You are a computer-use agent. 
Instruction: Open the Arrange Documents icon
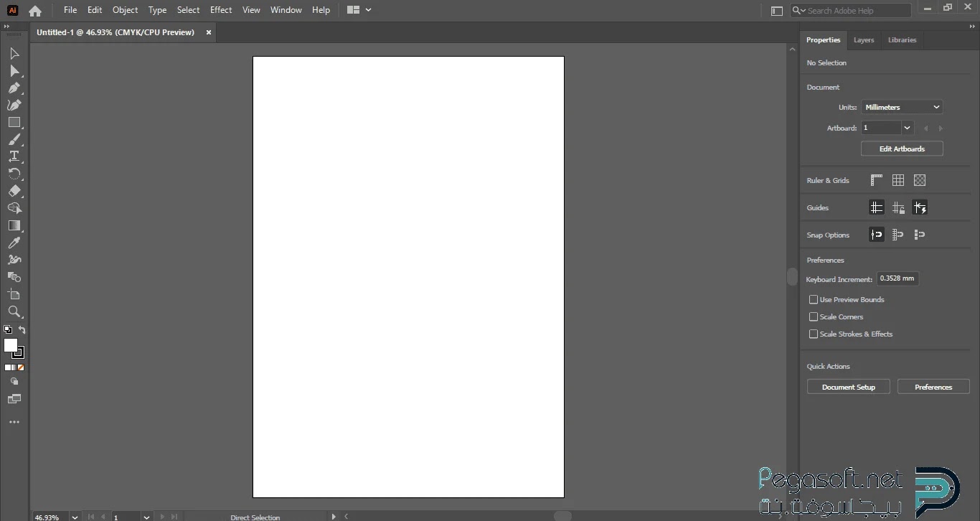[353, 10]
